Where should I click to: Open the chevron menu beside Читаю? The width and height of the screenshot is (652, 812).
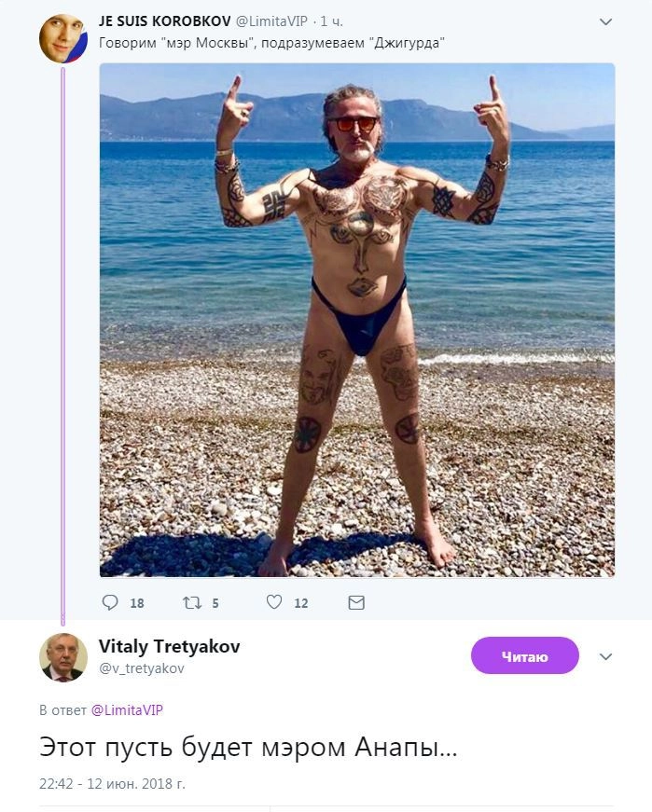point(605,656)
